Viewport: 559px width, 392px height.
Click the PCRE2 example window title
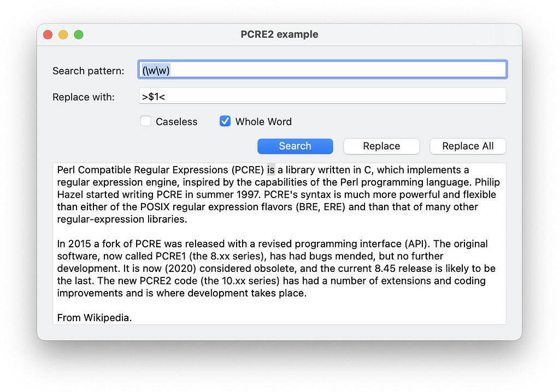(279, 34)
